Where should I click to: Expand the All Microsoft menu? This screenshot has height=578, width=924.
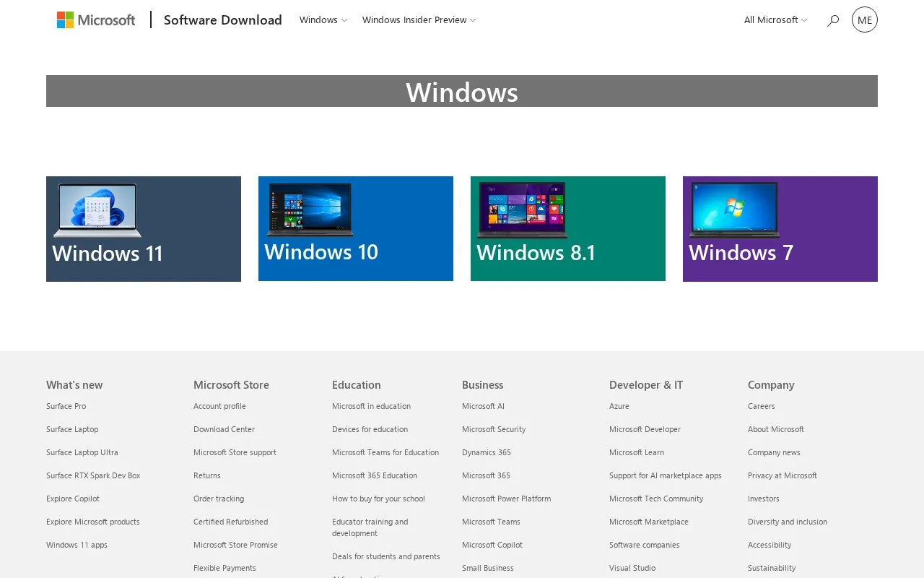(776, 20)
